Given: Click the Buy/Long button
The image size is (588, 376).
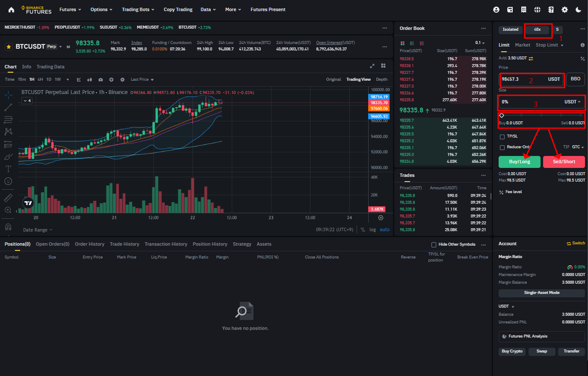Looking at the screenshot, I should click(x=520, y=162).
